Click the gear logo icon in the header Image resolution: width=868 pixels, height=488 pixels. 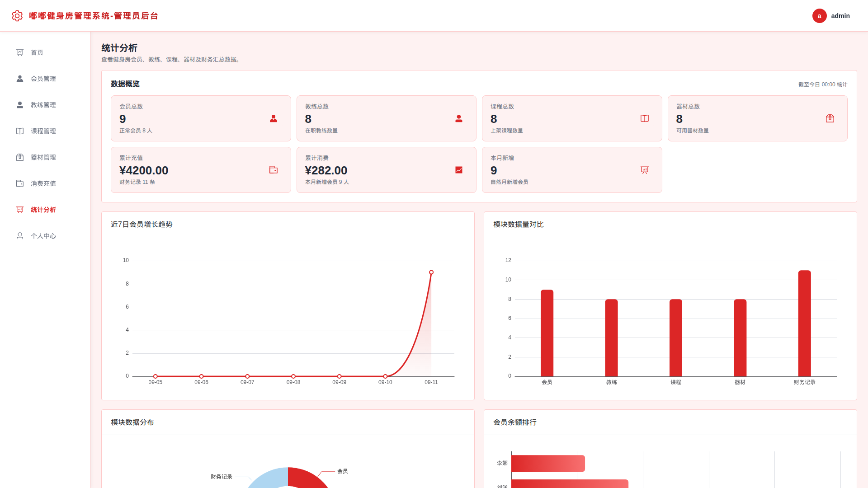(x=17, y=16)
